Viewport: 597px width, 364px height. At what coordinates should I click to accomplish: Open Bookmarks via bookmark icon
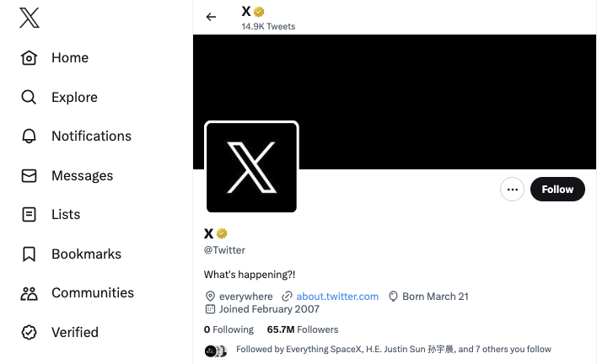[x=30, y=254]
